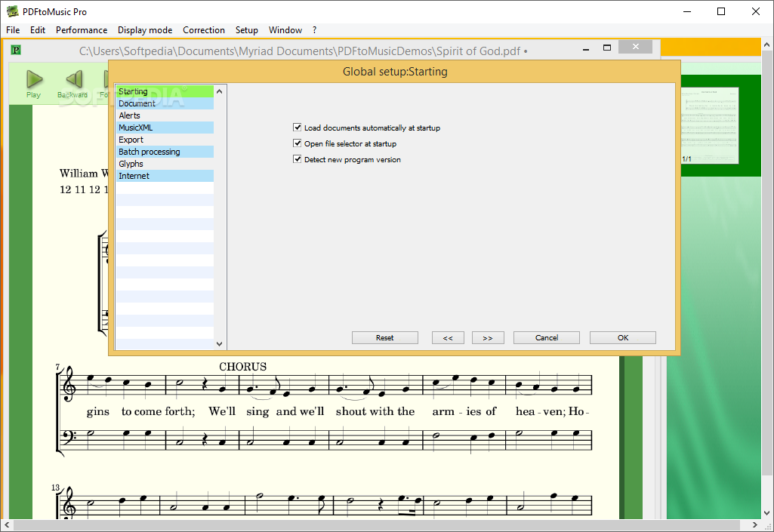Screen dimensions: 774x532
Task: Go to previous settings page with <<
Action: point(448,338)
